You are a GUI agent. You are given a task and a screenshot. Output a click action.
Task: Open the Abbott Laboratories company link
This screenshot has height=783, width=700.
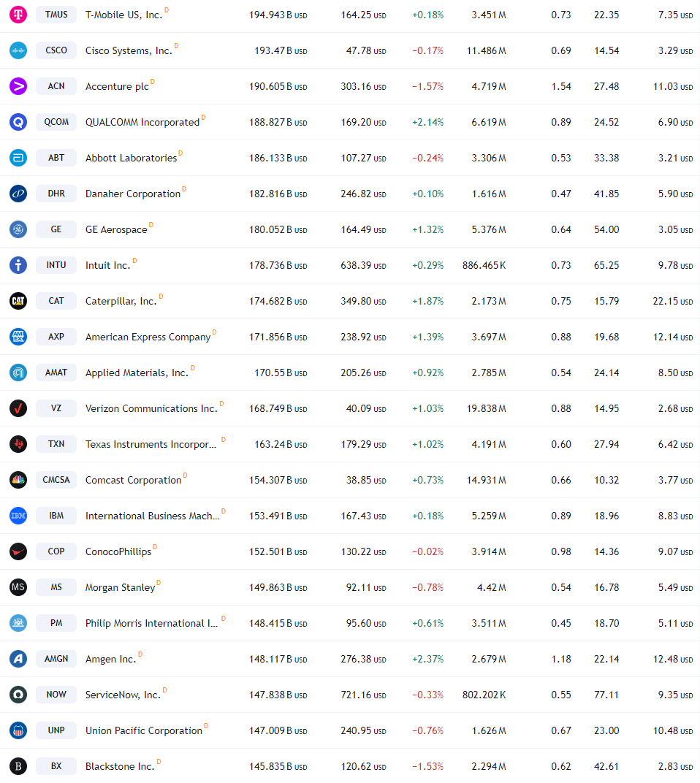(131, 158)
